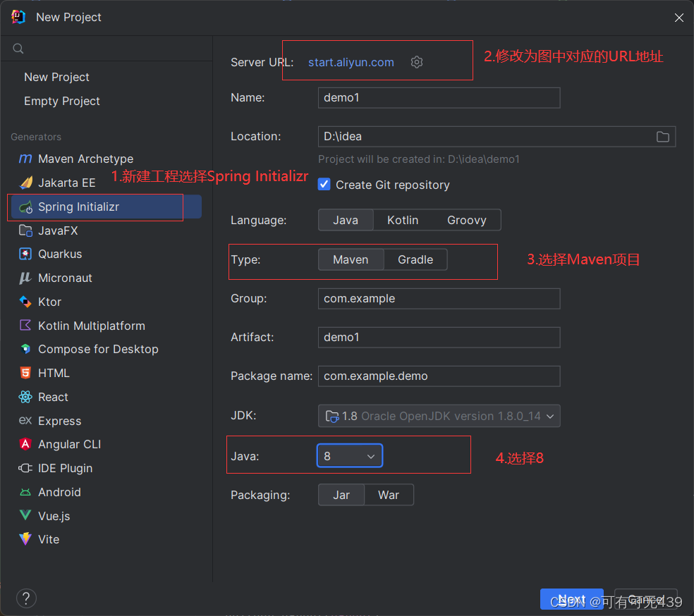The width and height of the screenshot is (694, 616).
Task: Select New Project in the sidebar
Action: pos(56,77)
